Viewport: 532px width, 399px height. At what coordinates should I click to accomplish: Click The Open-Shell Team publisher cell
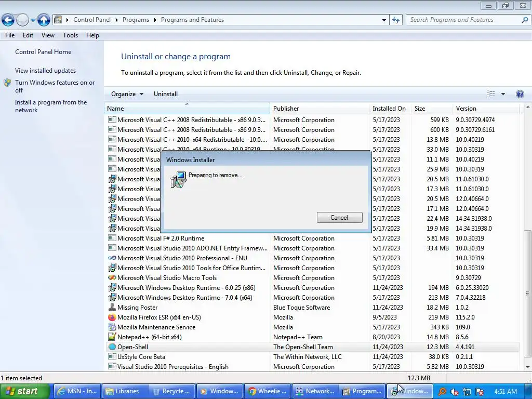point(303,347)
